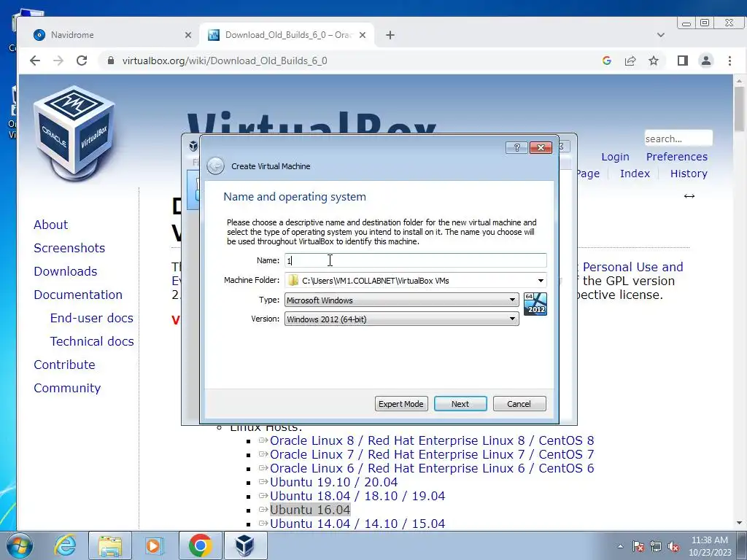Click the network icon in system tray
The height and width of the screenshot is (560, 747).
pos(656,547)
